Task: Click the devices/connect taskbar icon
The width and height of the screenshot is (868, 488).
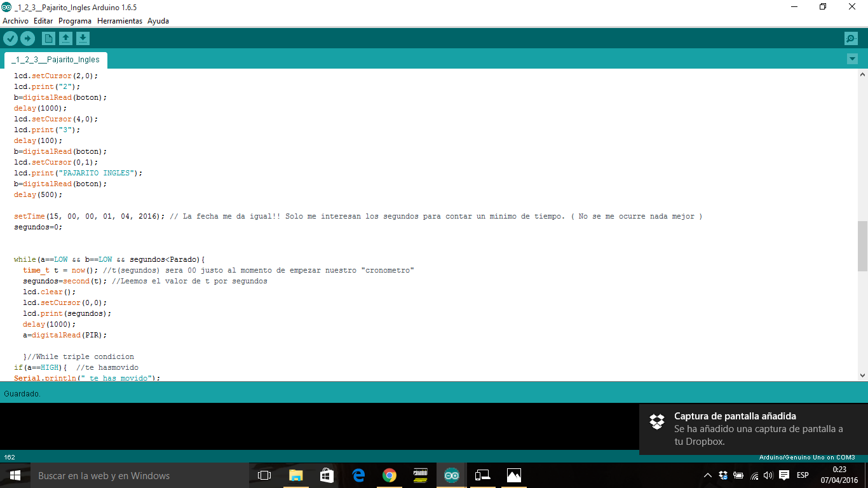Action: (x=482, y=475)
